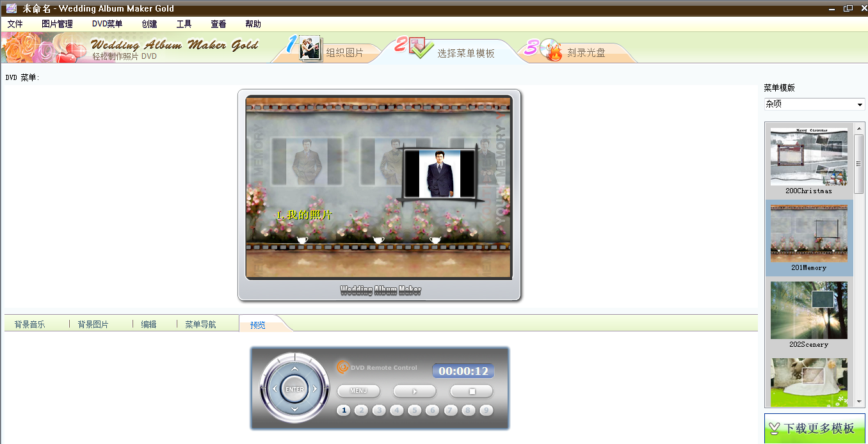Choose the 201Memory template thumbnail
This screenshot has height=444, width=868.
tap(809, 234)
